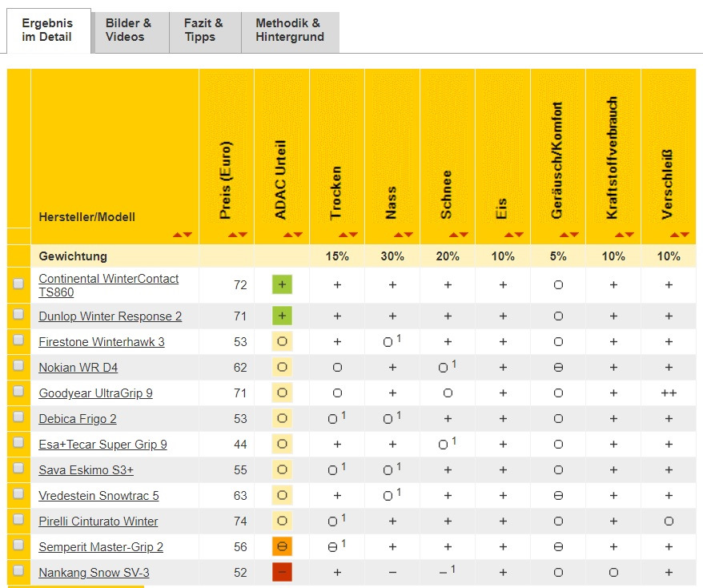Click orange ADAC rating of Semperit row
This screenshot has width=703, height=588.
282,546
